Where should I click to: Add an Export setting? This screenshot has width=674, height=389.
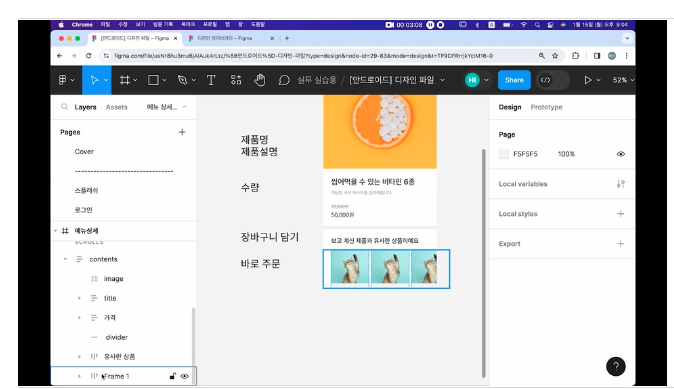621,244
